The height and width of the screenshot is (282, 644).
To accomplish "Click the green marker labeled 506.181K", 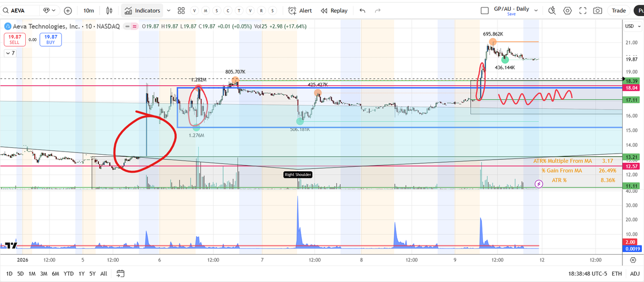I will 300,121.
